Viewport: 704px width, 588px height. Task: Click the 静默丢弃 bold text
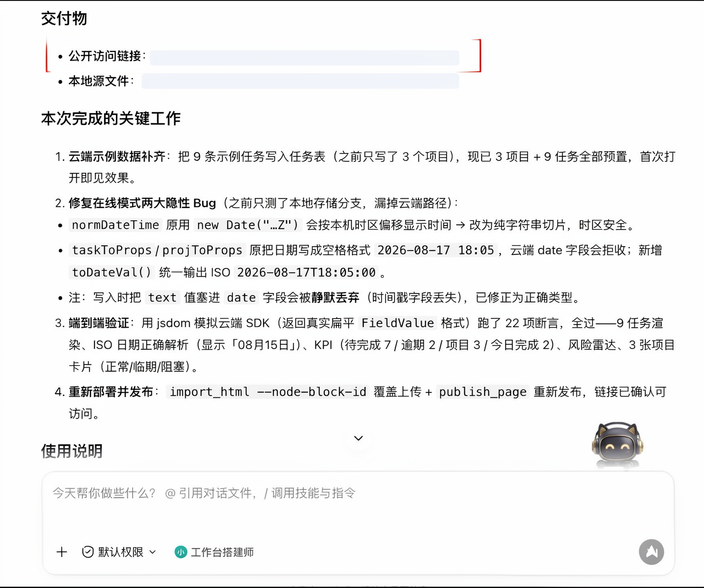tap(335, 298)
